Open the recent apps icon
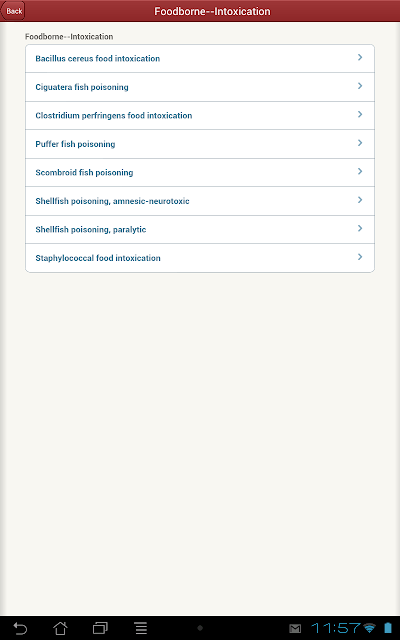Image resolution: width=400 pixels, height=640 pixels. (x=100, y=628)
